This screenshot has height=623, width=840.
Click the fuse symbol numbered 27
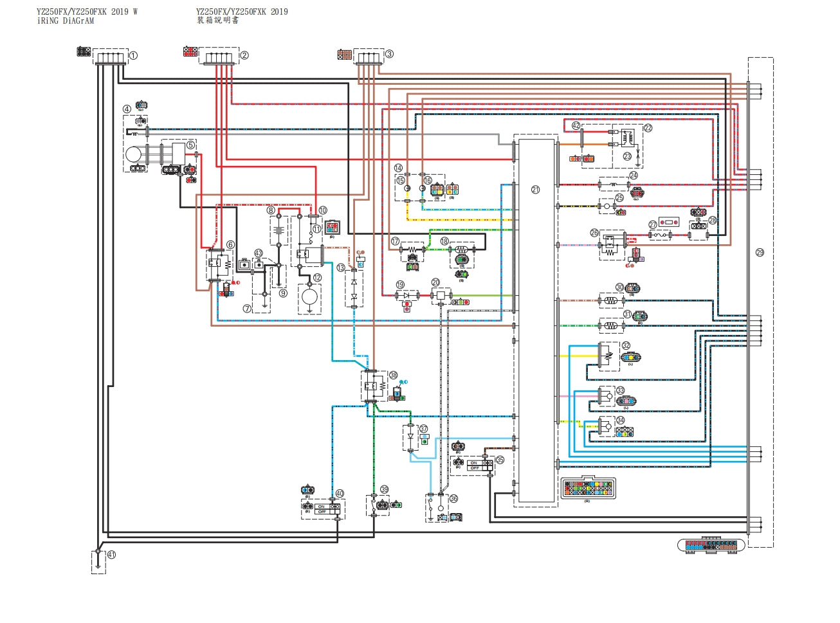659,236
